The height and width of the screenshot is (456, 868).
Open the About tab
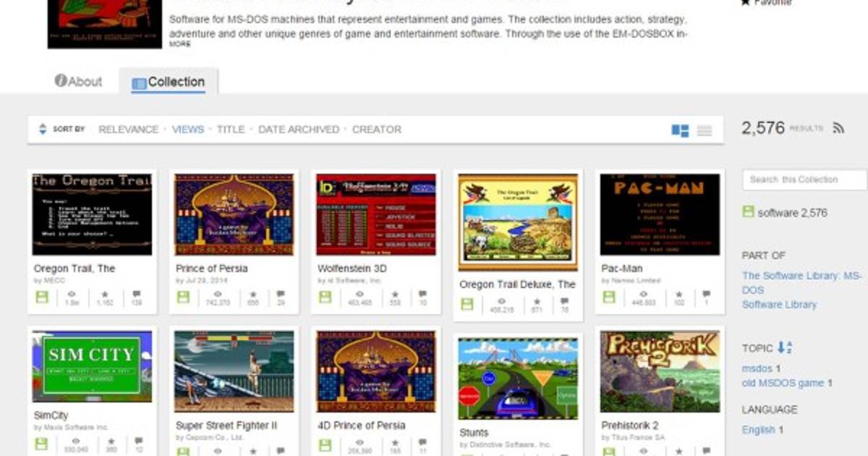(78, 82)
